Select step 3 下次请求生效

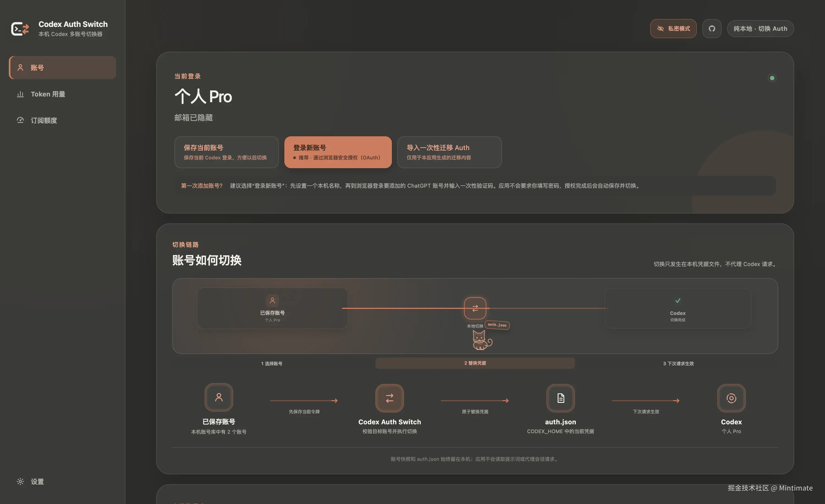pos(678,364)
